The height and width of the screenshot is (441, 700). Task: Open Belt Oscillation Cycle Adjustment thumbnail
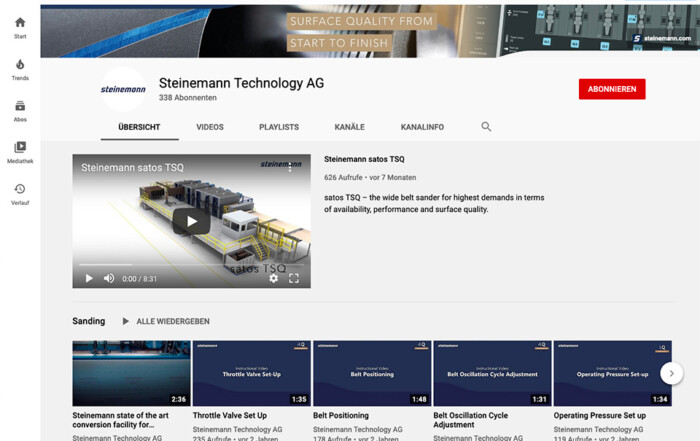coord(492,373)
